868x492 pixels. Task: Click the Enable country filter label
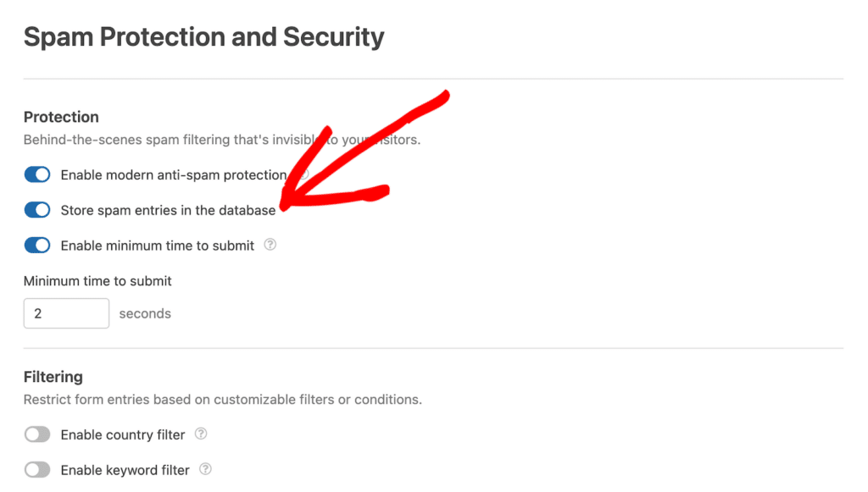pos(123,434)
